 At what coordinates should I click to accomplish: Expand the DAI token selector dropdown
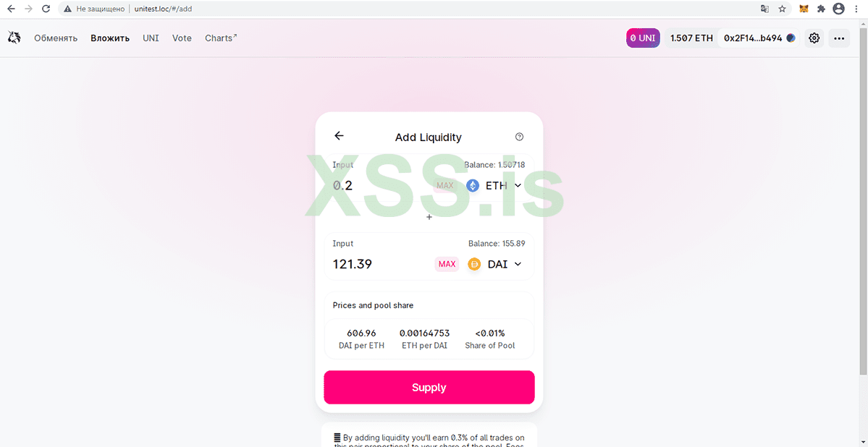496,264
